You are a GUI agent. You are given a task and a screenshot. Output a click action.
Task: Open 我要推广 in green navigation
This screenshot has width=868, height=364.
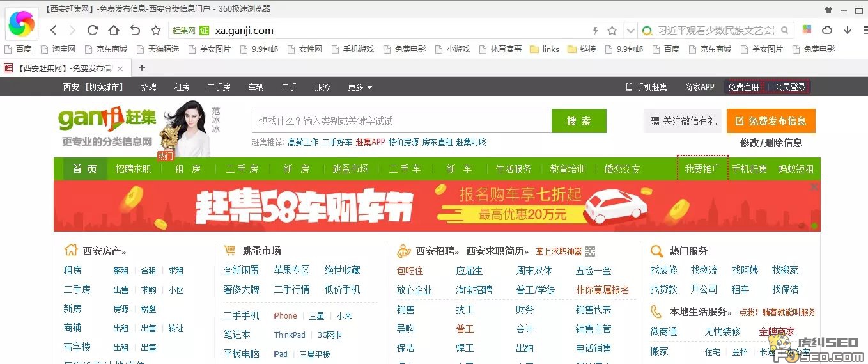point(702,169)
